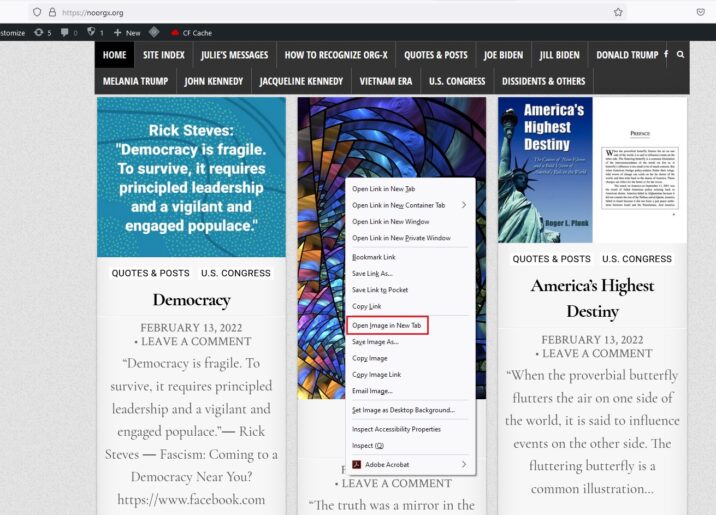The image size is (716, 515).
Task: Open the Julie's Messages navigation tab
Action: point(234,55)
